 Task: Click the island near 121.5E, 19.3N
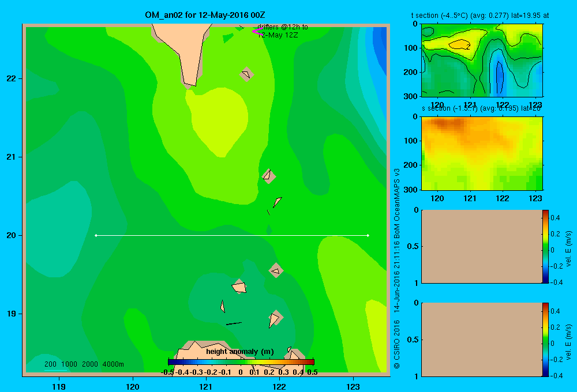[239, 287]
